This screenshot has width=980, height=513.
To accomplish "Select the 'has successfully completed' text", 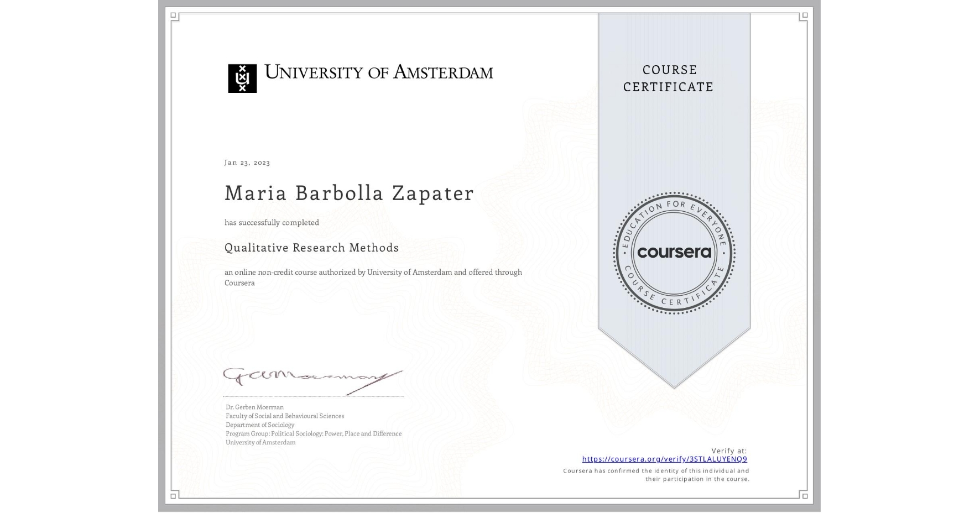I will pyautogui.click(x=272, y=222).
